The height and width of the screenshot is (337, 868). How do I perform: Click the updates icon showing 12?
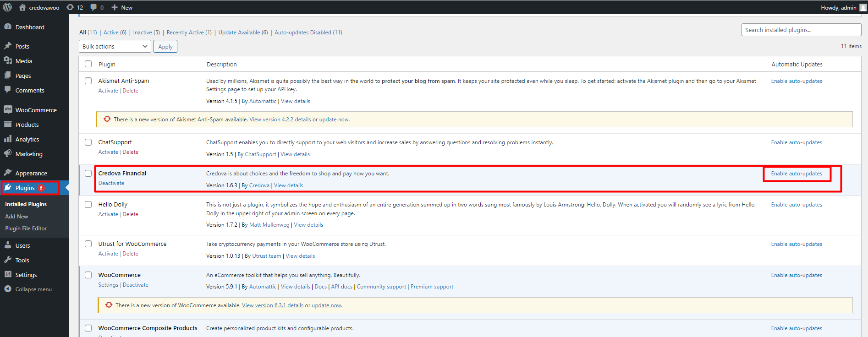coord(70,7)
